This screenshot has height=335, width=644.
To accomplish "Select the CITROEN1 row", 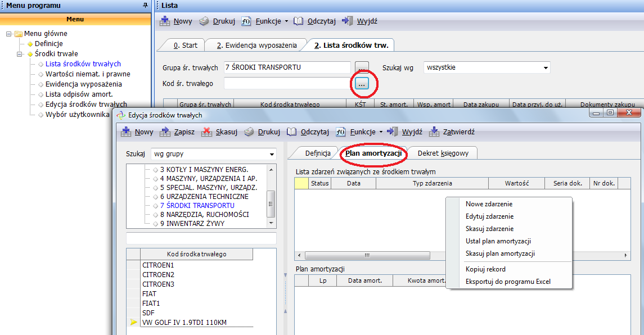I will click(x=197, y=265).
